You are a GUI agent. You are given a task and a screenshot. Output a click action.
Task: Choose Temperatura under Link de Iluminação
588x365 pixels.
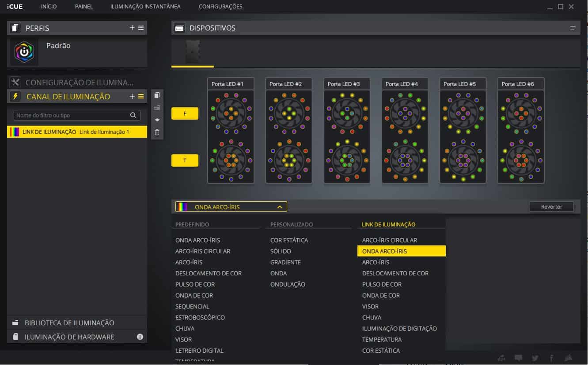pos(382,339)
